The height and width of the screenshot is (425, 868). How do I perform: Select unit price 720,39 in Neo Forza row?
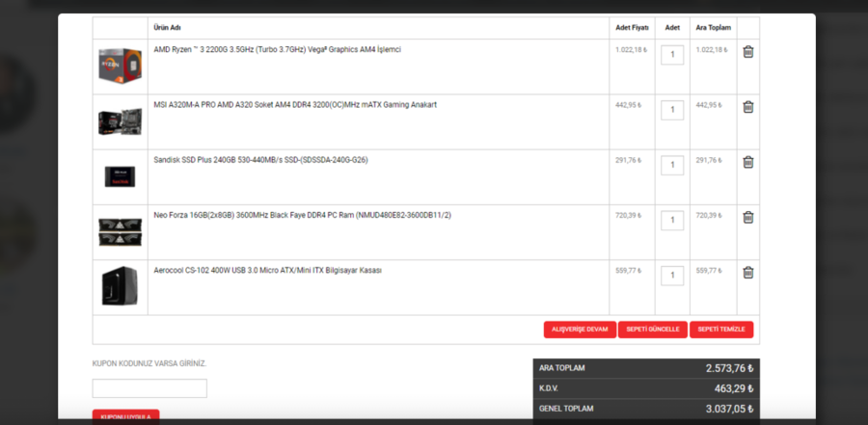628,215
